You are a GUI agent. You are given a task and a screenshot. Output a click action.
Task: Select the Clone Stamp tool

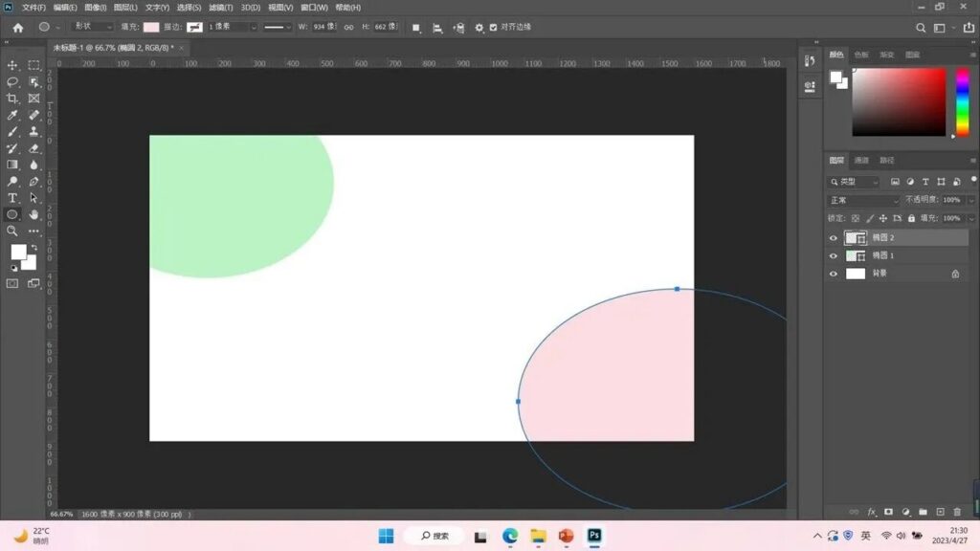pyautogui.click(x=33, y=132)
